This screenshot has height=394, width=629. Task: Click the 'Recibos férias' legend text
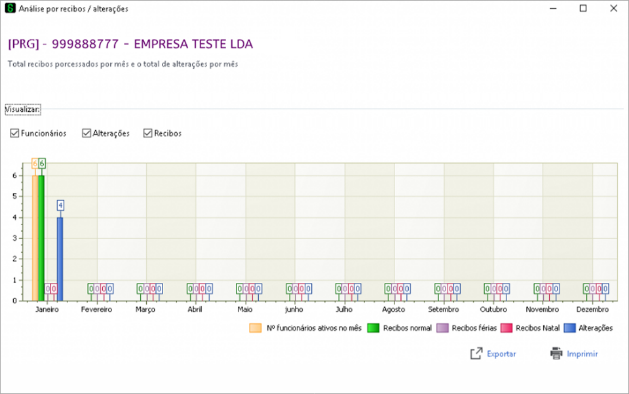(x=474, y=328)
